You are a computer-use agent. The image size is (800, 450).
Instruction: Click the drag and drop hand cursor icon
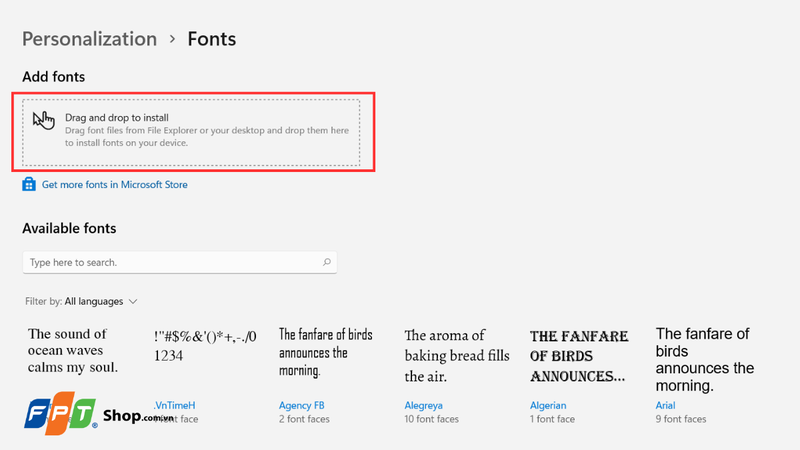[x=44, y=120]
